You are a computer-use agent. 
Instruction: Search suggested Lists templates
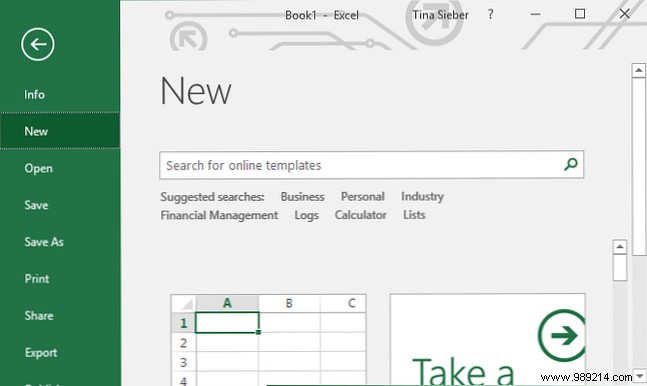414,215
